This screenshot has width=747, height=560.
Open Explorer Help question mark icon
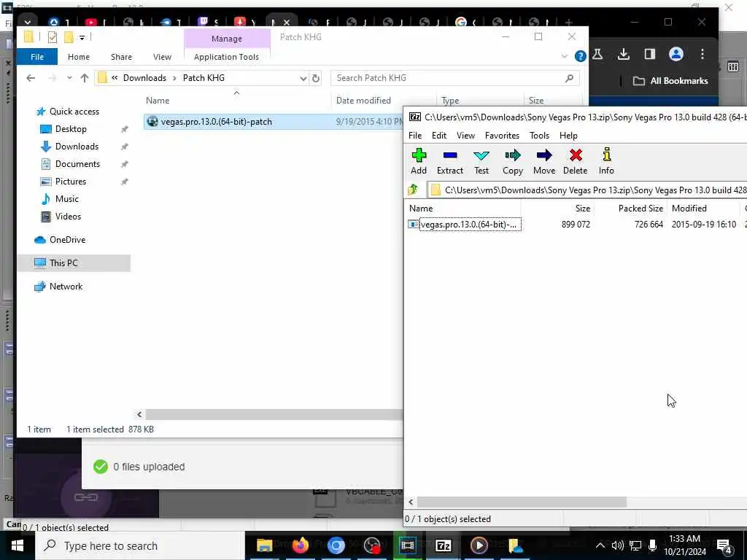click(x=580, y=56)
